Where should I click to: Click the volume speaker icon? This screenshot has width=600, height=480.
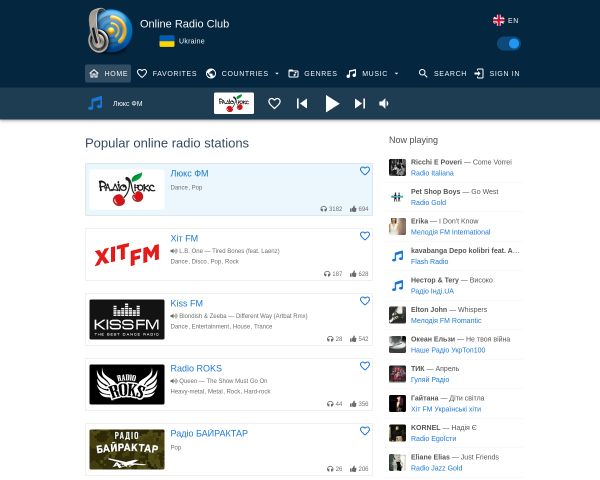[x=384, y=103]
